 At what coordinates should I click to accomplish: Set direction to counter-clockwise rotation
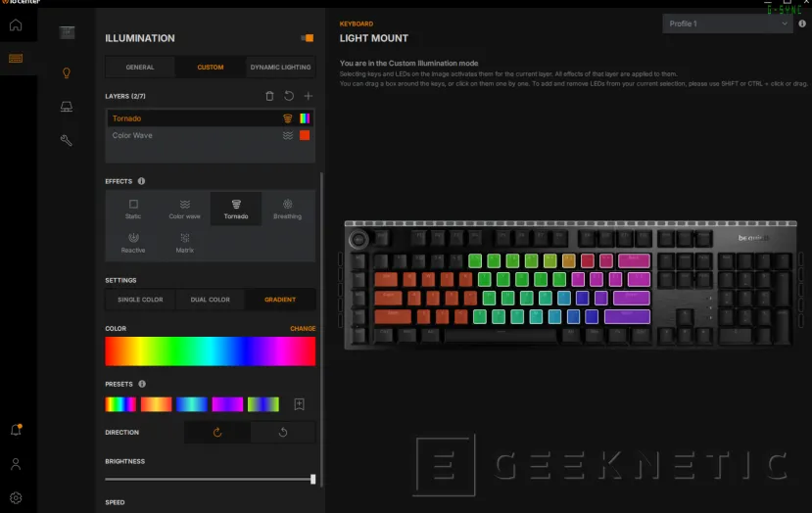(283, 432)
